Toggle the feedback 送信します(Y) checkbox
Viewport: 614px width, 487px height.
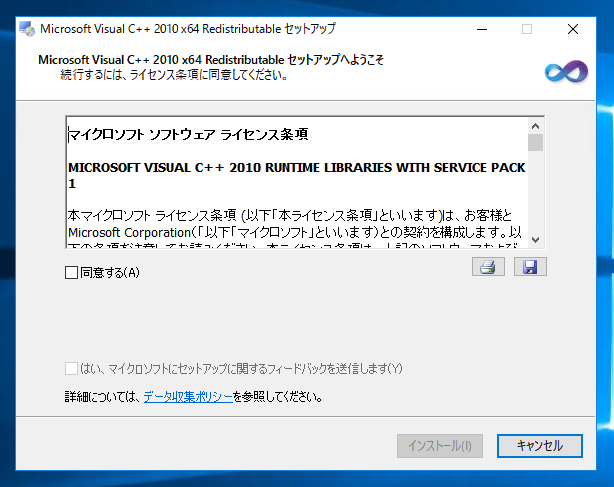(71, 368)
